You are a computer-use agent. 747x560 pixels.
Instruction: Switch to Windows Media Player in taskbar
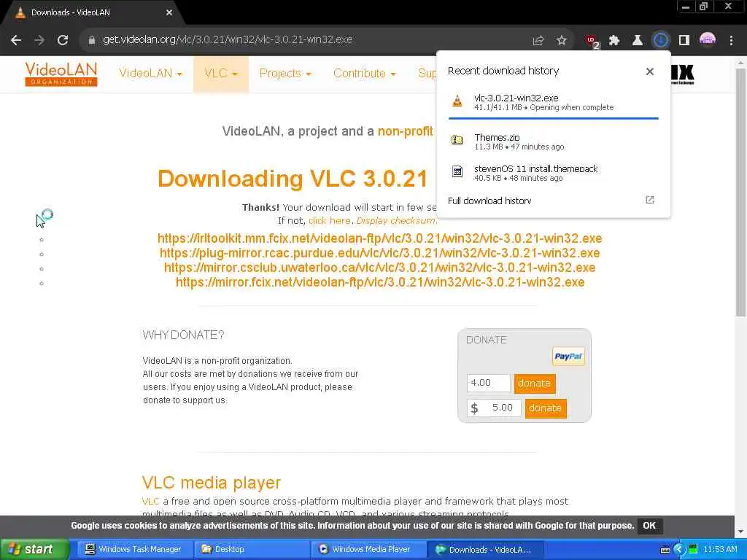click(x=368, y=550)
